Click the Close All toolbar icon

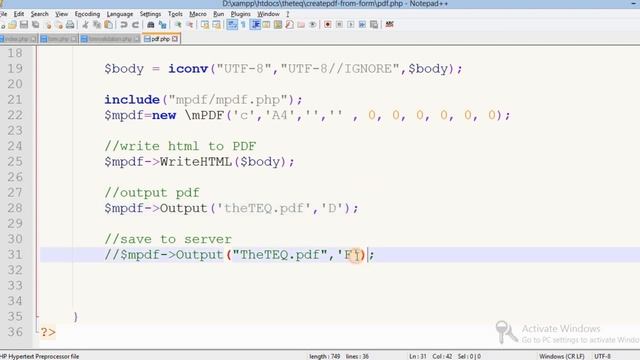60,25
